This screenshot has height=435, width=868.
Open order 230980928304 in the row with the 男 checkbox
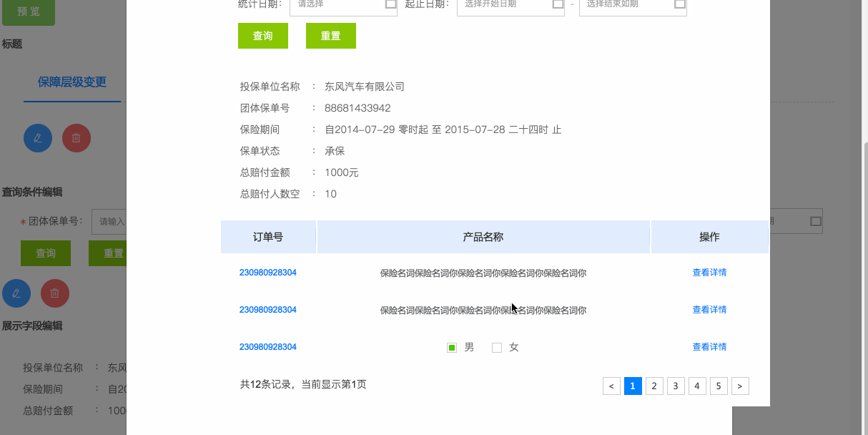click(x=268, y=347)
